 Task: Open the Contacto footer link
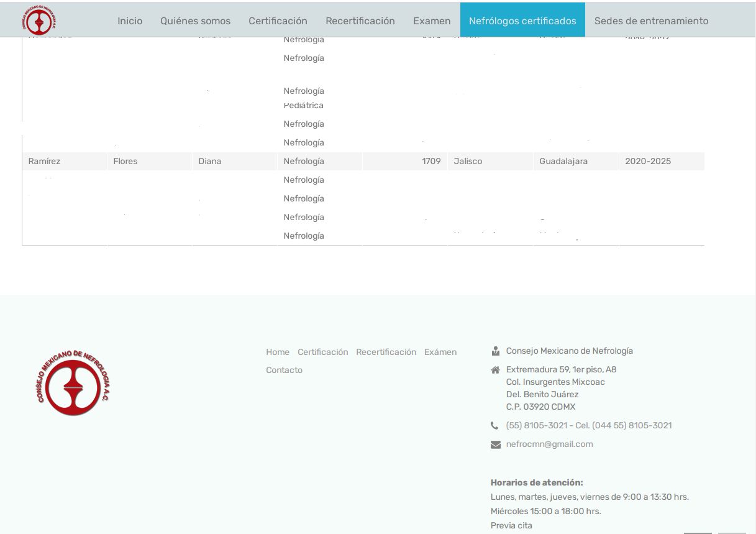[x=284, y=370]
